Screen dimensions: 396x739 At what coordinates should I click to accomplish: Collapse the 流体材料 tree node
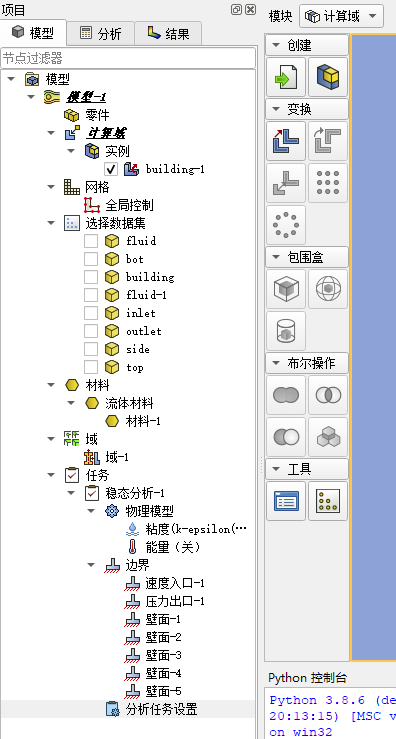(x=71, y=403)
